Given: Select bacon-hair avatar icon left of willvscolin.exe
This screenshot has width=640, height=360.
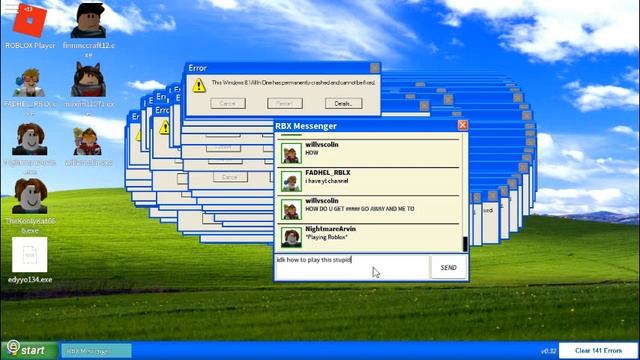Looking at the screenshot, I should [29, 139].
